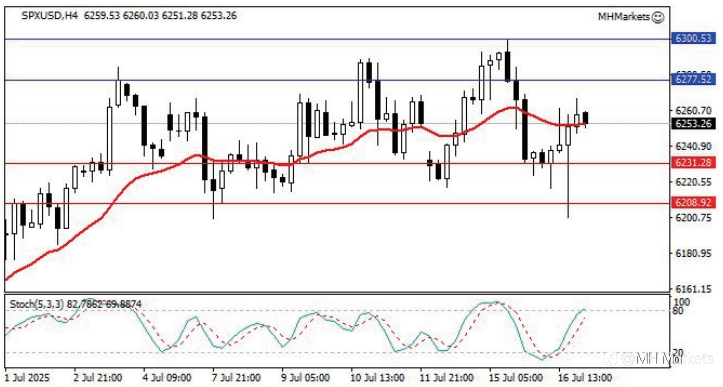Click the stochastic 100 level label
Screen dimensions: 723x387
[x=681, y=302]
